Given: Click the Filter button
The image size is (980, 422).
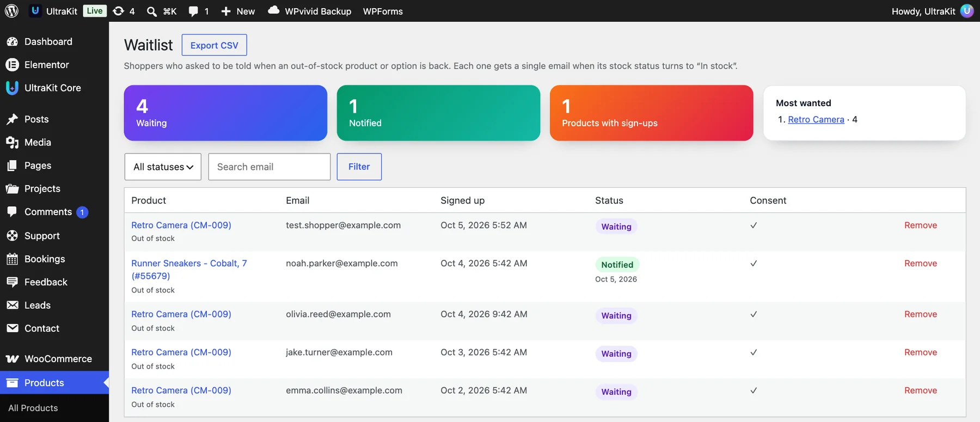Looking at the screenshot, I should click(359, 167).
